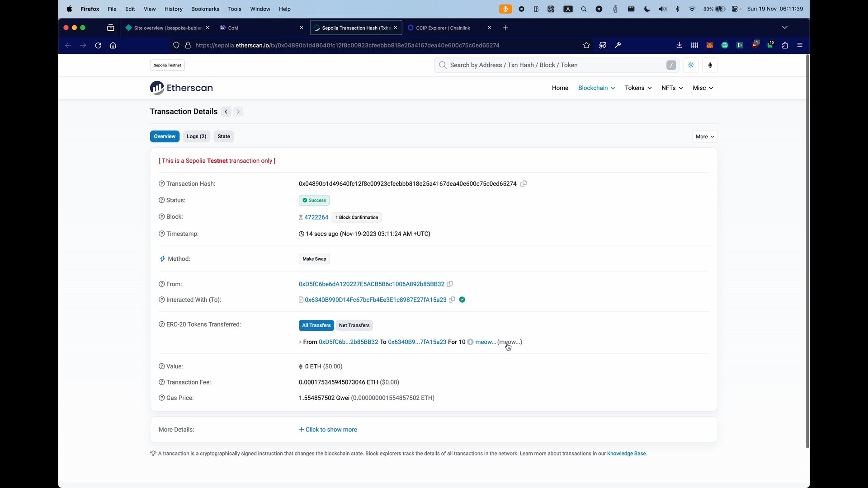868x488 pixels.
Task: Click the Status help question icon
Action: click(161, 200)
